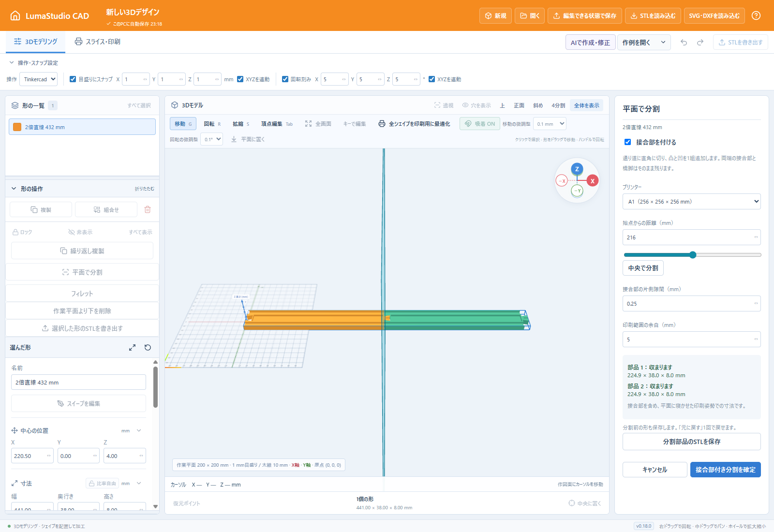Open the 移動の微調整 0.1 mm dropdown
Screen dimensions: 774x532
[550, 124]
